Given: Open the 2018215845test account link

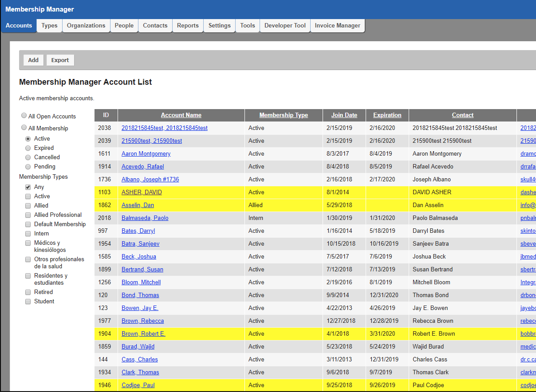Looking at the screenshot, I should (x=165, y=128).
